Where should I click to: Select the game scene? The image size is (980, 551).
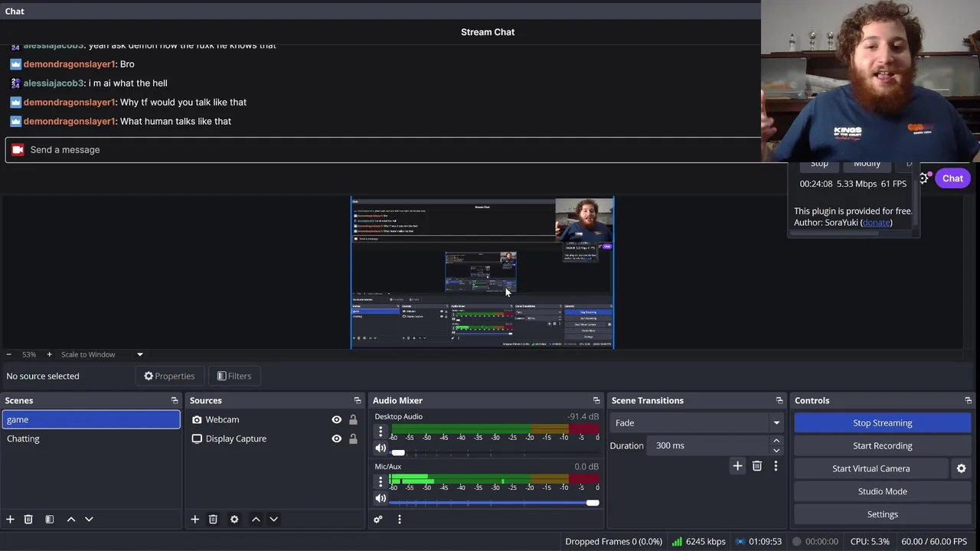91,419
